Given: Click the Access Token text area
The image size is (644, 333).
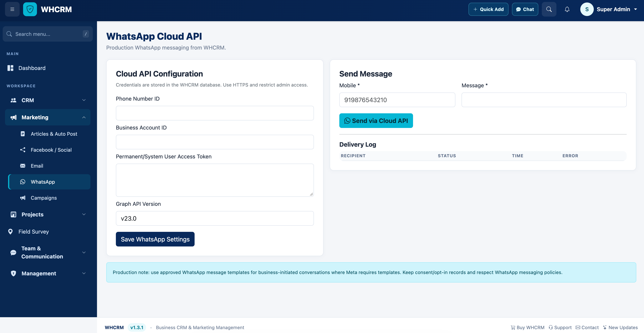Looking at the screenshot, I should click(x=215, y=180).
